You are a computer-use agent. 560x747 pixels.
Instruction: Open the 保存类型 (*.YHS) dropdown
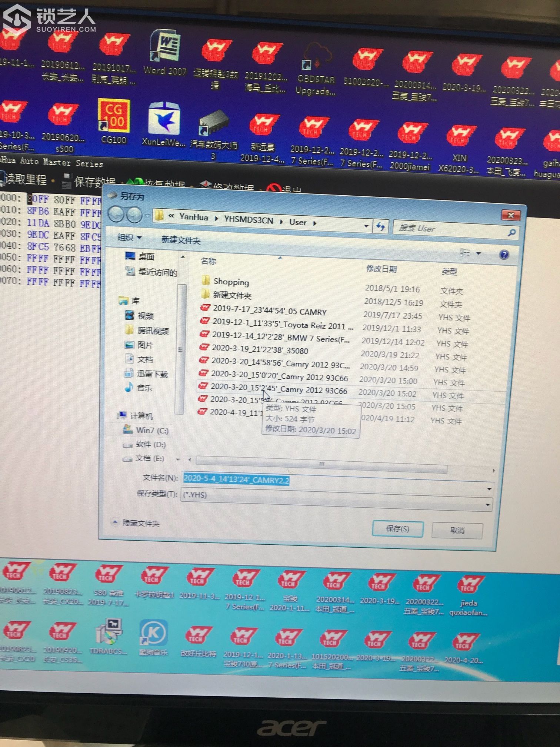[336, 499]
